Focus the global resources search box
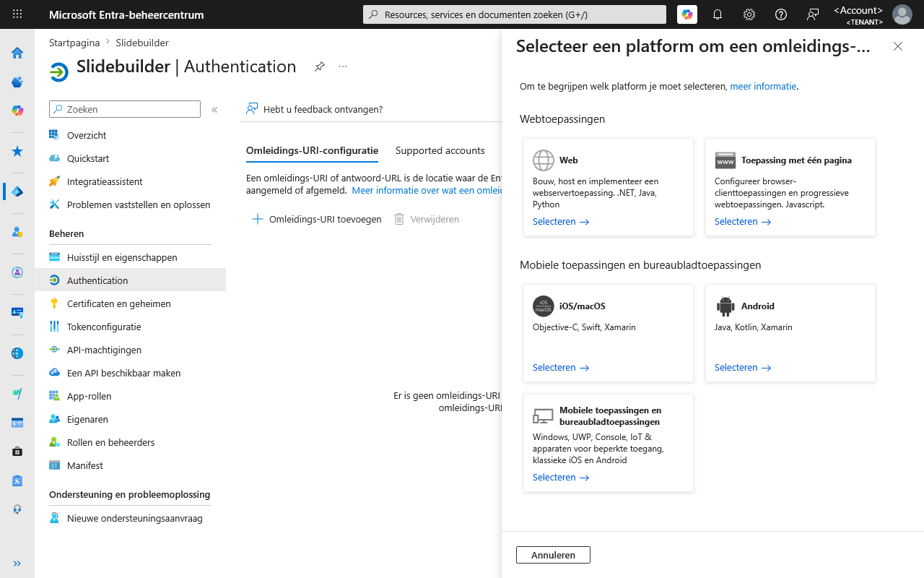Image resolution: width=924 pixels, height=578 pixels. click(x=515, y=14)
